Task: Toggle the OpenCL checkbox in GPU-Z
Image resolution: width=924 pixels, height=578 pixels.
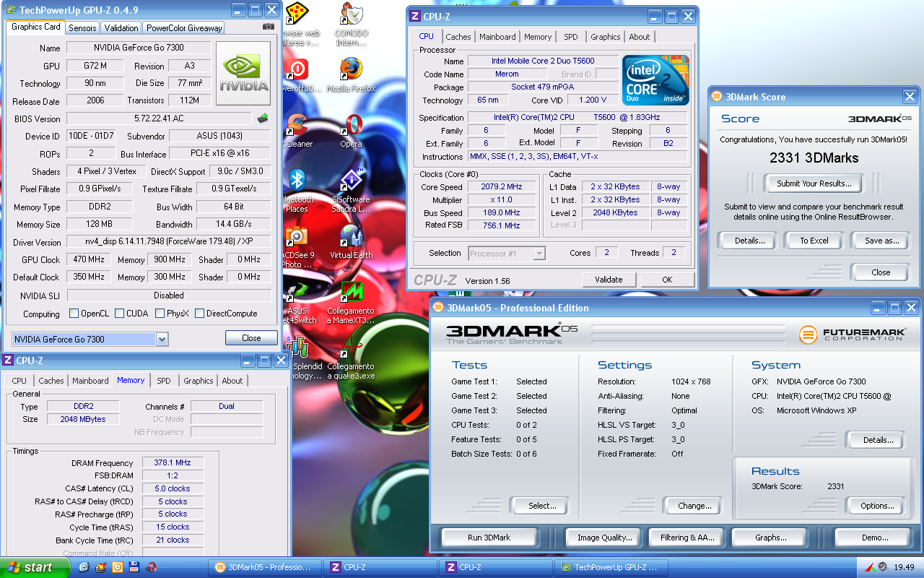Action: pos(74,314)
